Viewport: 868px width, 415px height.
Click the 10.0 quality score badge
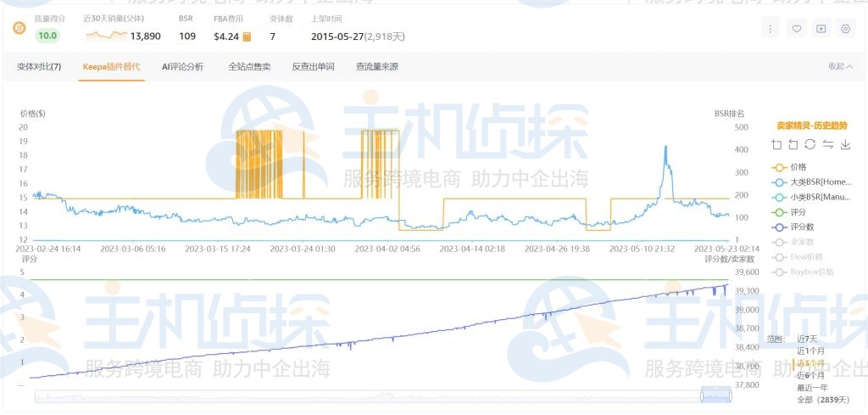point(47,36)
